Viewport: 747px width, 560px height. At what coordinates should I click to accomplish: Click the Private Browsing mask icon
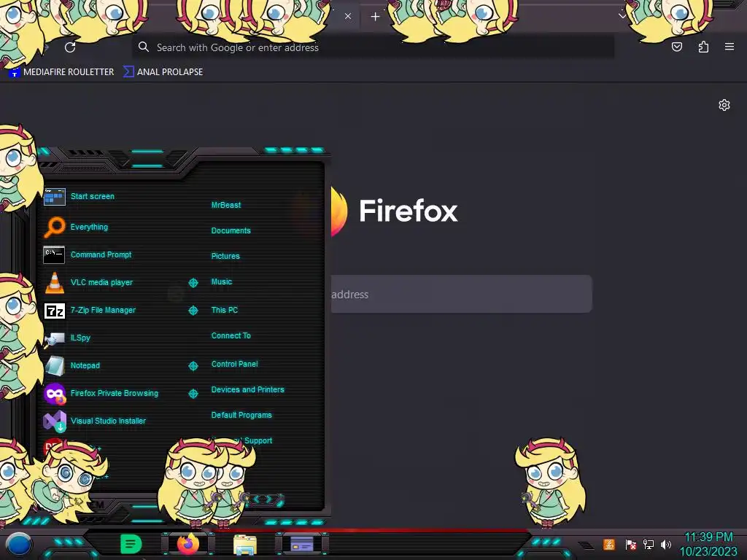[x=54, y=394]
